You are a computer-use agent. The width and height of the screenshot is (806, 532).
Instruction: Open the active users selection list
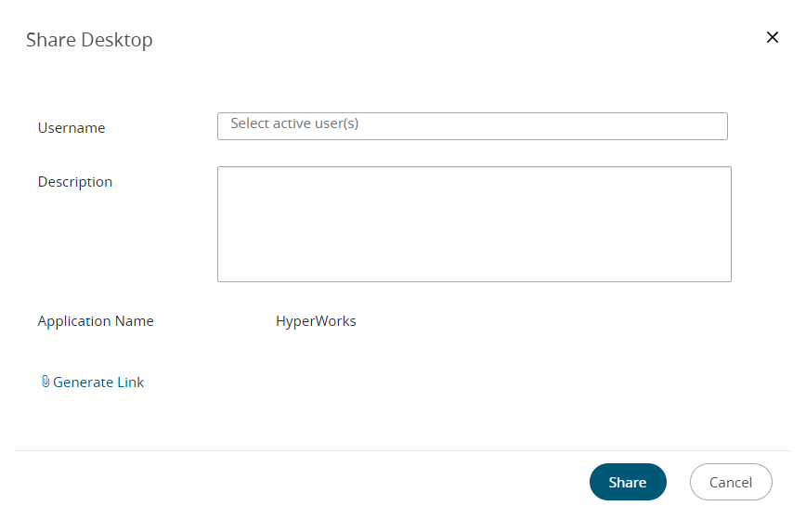point(473,126)
